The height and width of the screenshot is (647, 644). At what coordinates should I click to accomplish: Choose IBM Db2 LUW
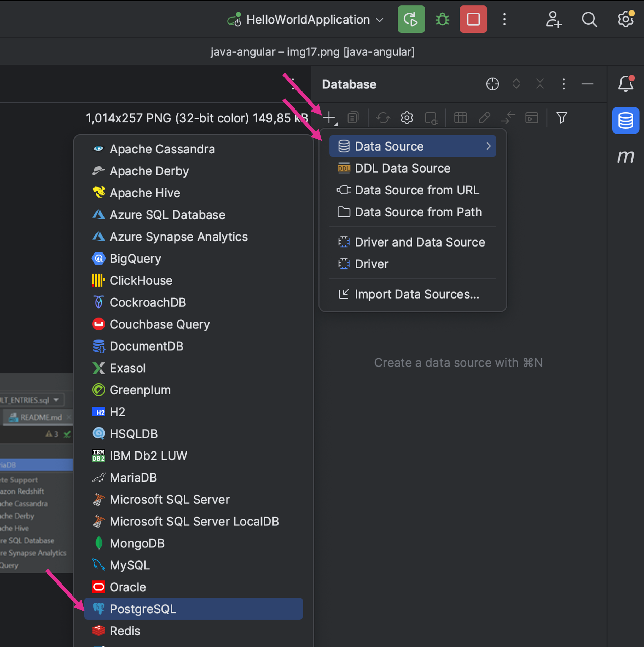pyautogui.click(x=194, y=455)
